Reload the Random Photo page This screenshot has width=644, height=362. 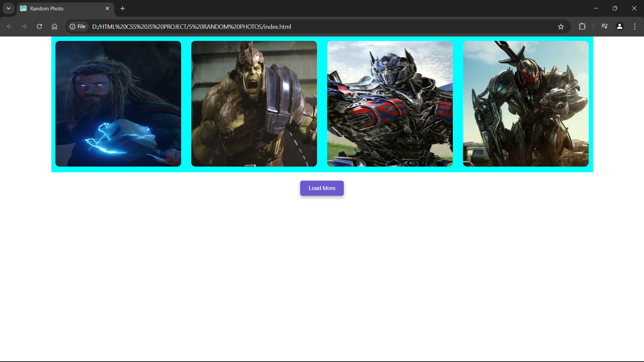point(39,26)
